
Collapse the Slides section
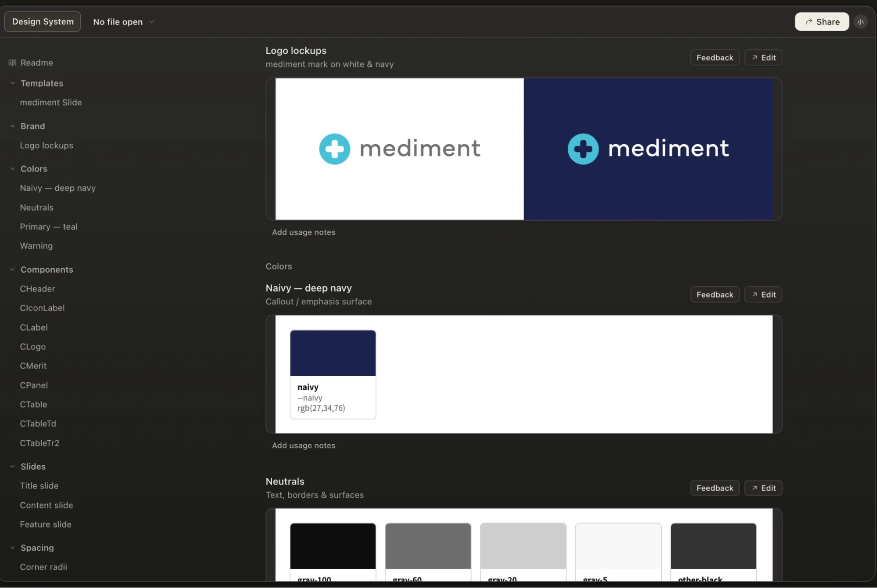(12, 467)
